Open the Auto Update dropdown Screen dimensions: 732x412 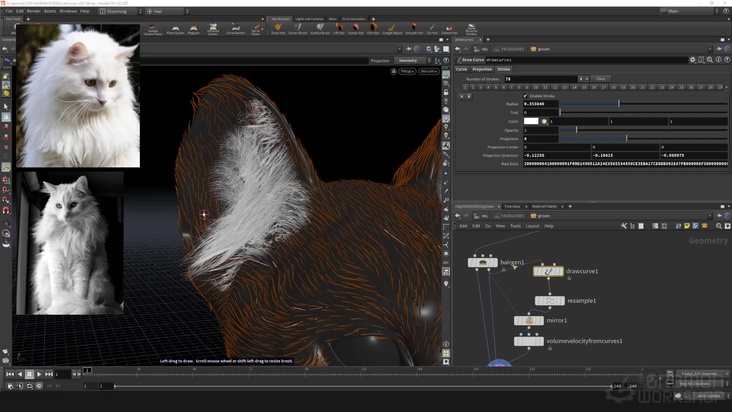click(x=707, y=395)
